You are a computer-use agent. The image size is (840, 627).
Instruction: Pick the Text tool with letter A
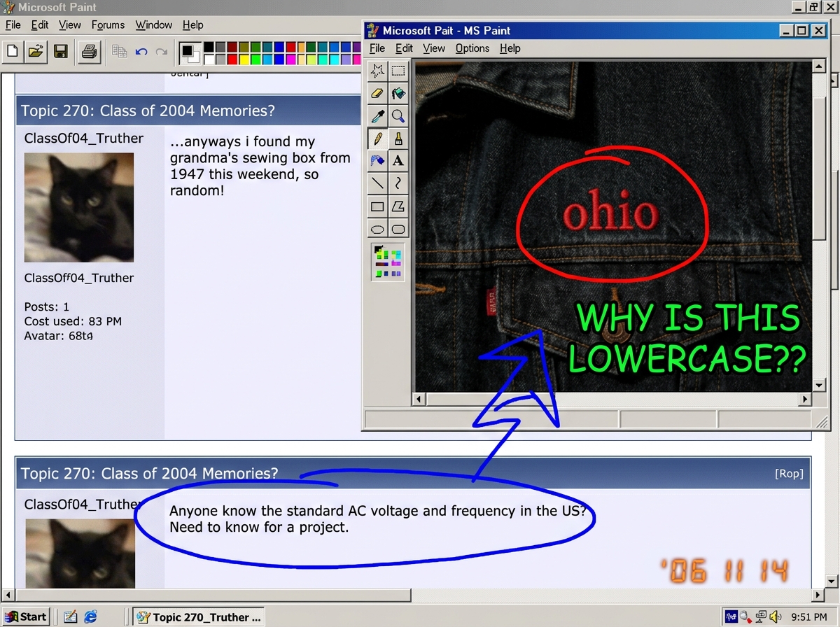point(398,161)
